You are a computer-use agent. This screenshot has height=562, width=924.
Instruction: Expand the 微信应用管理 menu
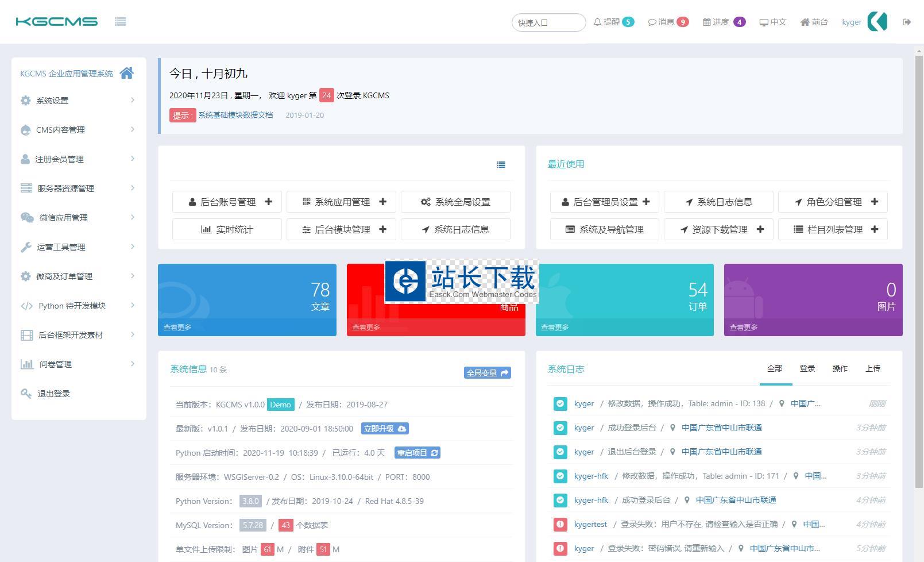click(78, 218)
